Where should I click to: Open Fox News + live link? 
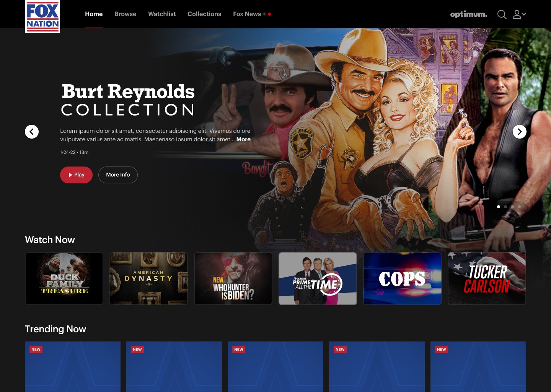(252, 14)
